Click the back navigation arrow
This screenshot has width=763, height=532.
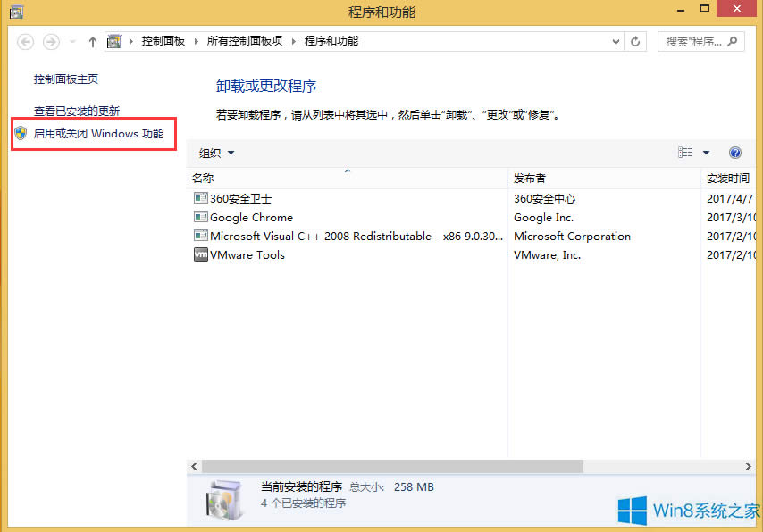coord(25,41)
